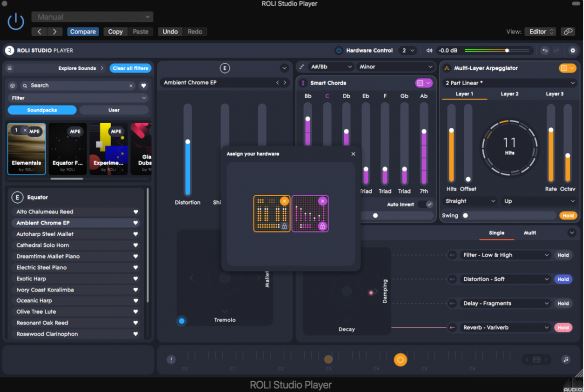Click the favorites heart filter icon
584x392 pixels.
143,86
